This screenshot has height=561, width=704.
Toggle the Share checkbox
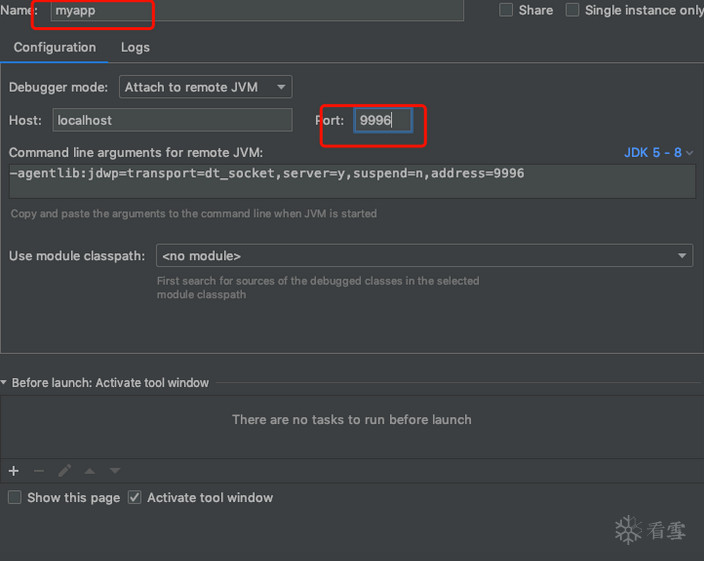tap(506, 10)
